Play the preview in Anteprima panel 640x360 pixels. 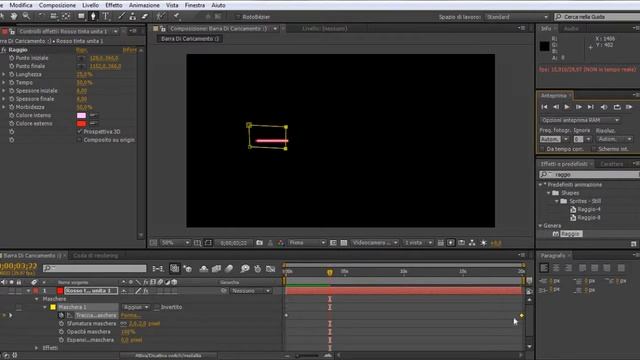point(567,107)
